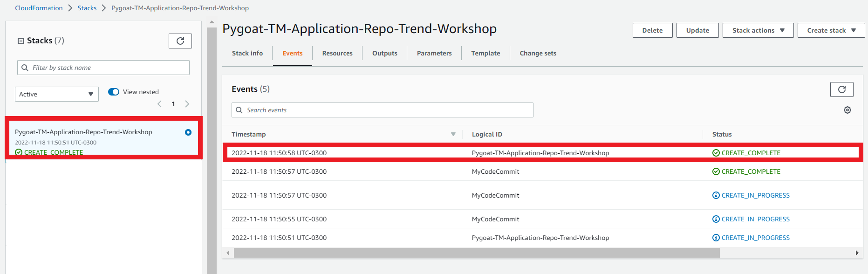Image resolution: width=868 pixels, height=274 pixels.
Task: Click Pygoat logical ID in 11:50:51 event row
Action: tap(540, 238)
